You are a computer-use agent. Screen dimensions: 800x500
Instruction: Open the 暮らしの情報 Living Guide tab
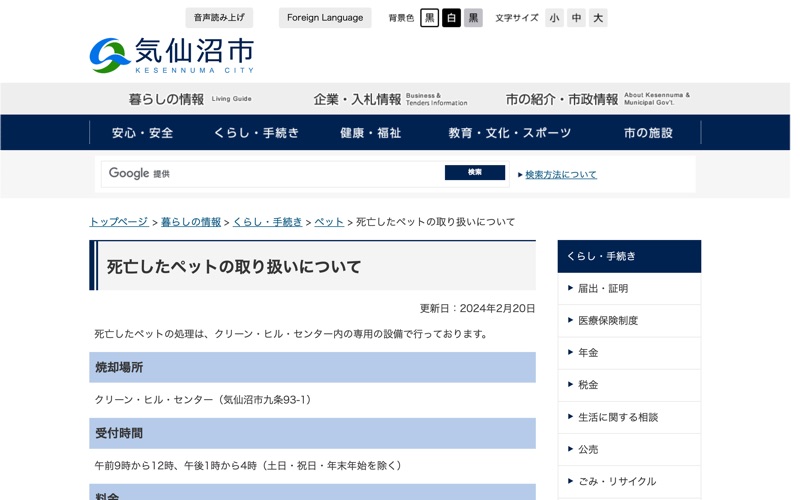coord(190,99)
